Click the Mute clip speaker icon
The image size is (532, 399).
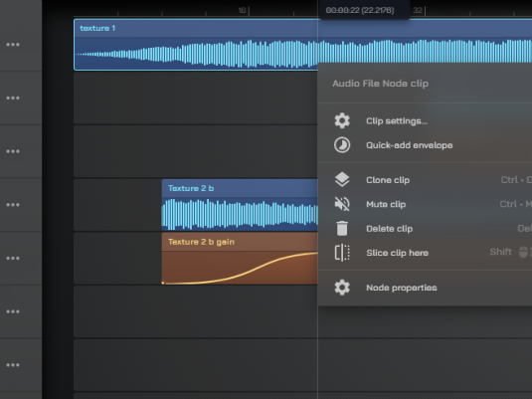pyautogui.click(x=342, y=204)
